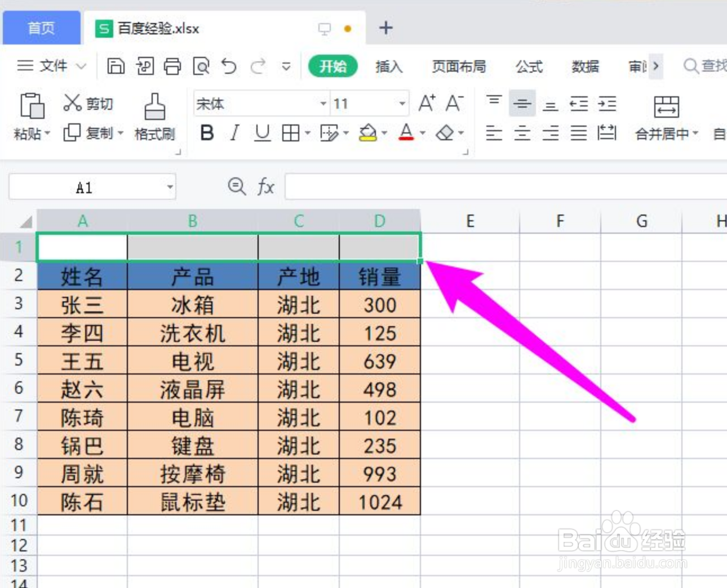Toggle underline formatting
The image size is (727, 588).
261,133
